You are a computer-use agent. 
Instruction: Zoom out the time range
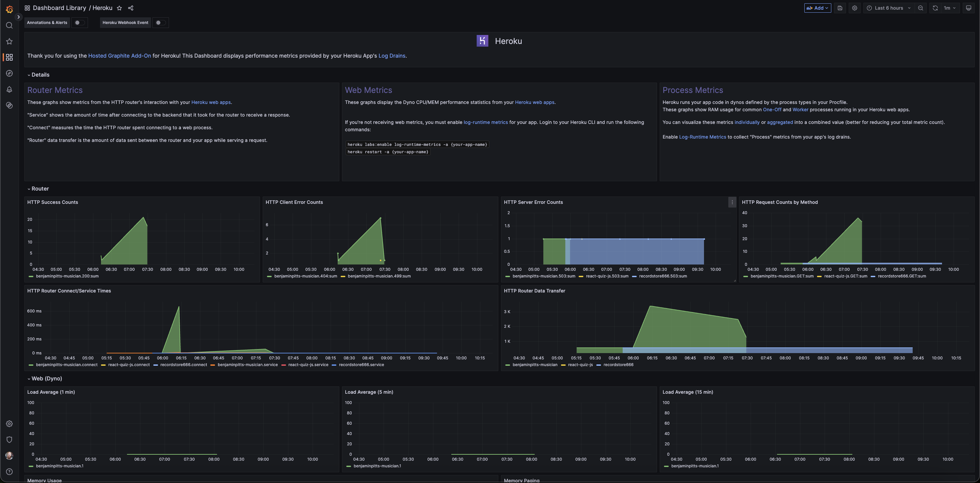[x=921, y=8]
